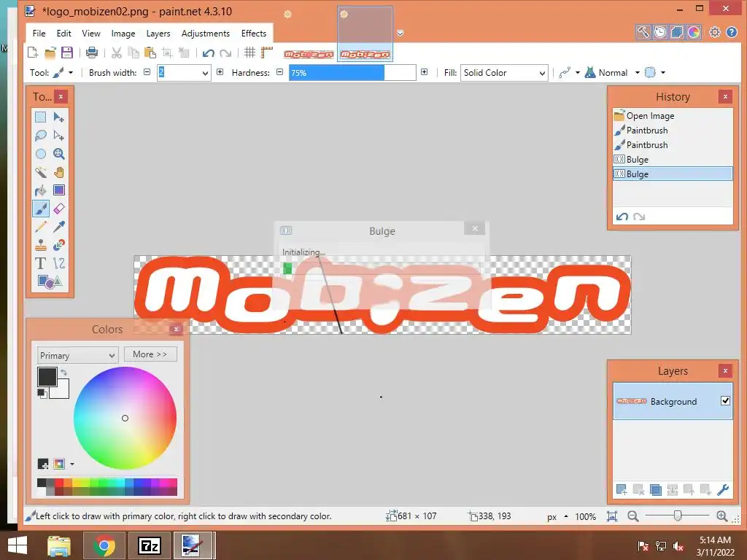Image resolution: width=747 pixels, height=560 pixels.
Task: Select the Ellipse Select tool
Action: (x=41, y=154)
